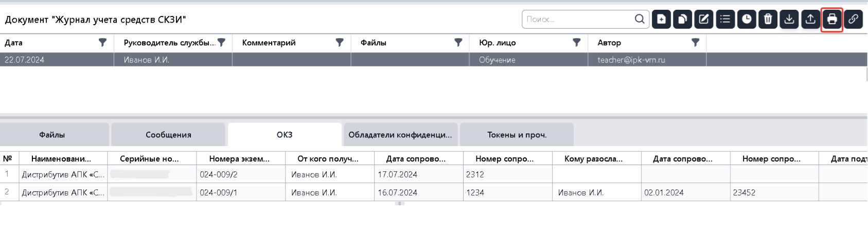Click the chain link icon
This screenshot has height=233, width=868.
853,20
